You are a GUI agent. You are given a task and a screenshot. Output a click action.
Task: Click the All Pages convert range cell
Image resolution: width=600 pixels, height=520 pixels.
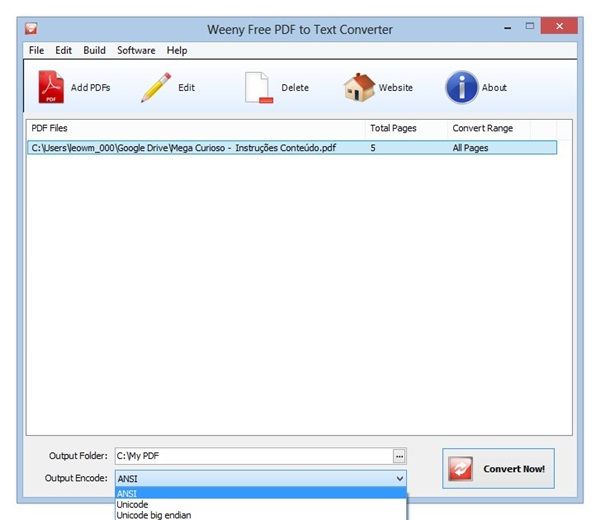coord(470,148)
